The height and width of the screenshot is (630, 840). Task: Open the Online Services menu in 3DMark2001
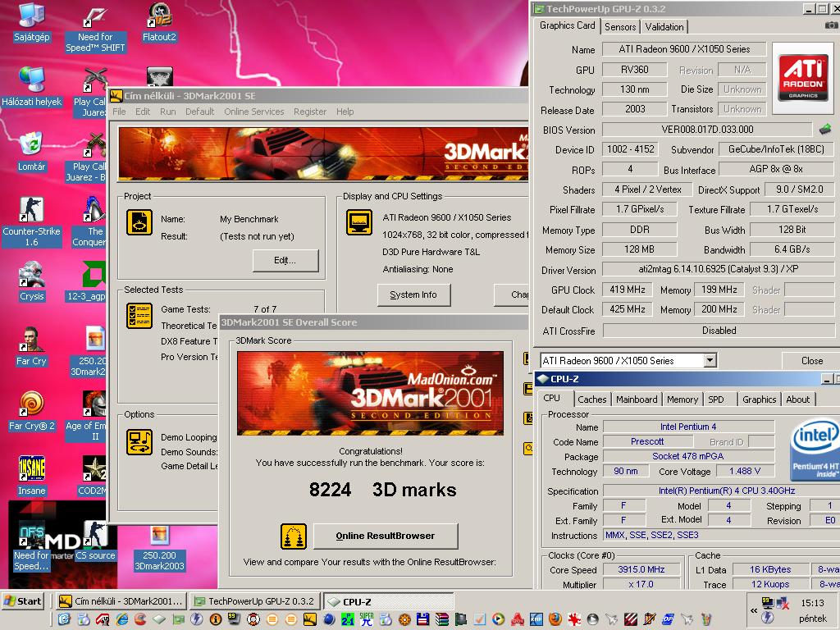pos(254,112)
